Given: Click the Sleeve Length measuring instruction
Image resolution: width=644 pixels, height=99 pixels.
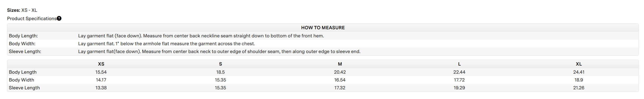Looking at the screenshot, I should pos(219,51).
